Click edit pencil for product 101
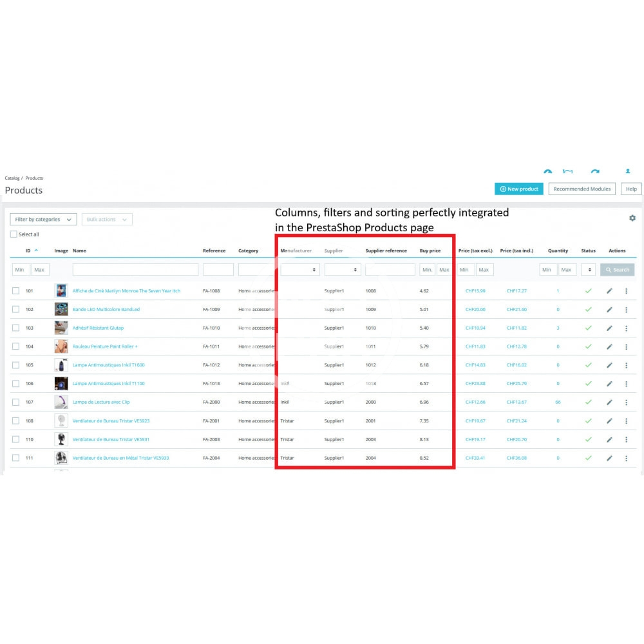644x644 pixels. (x=609, y=291)
